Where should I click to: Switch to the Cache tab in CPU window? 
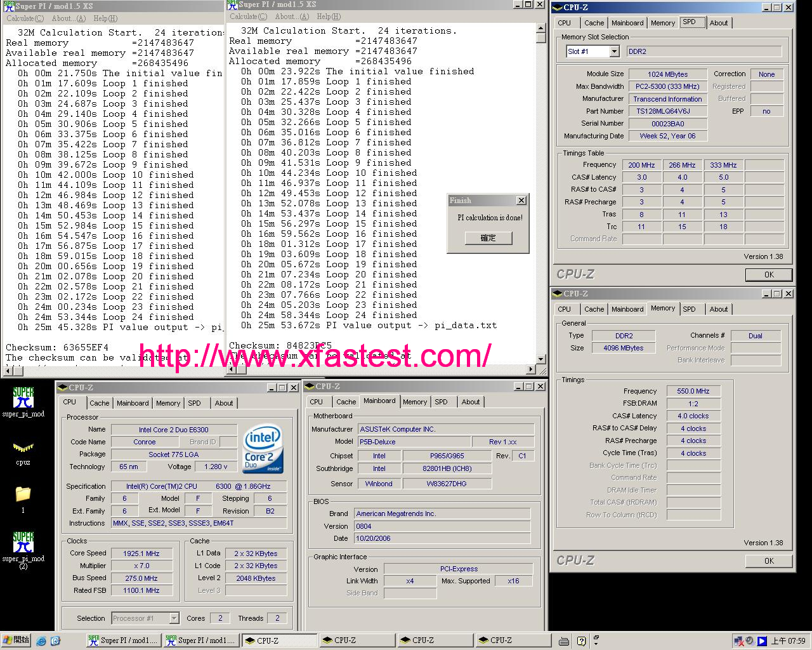point(99,403)
